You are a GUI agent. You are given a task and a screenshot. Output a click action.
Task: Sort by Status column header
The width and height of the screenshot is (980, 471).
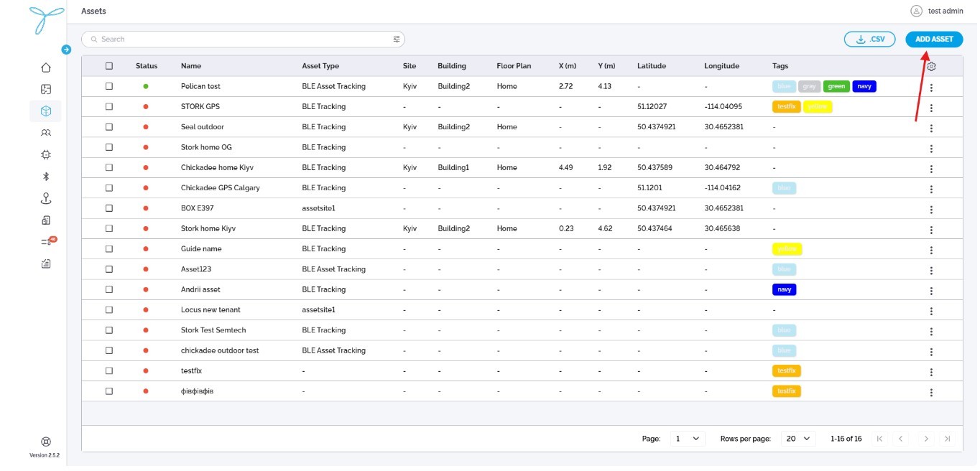pos(147,66)
